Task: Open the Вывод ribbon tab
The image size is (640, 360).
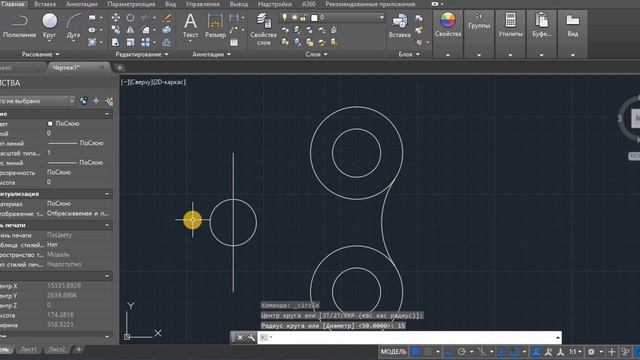Action: tap(239, 4)
